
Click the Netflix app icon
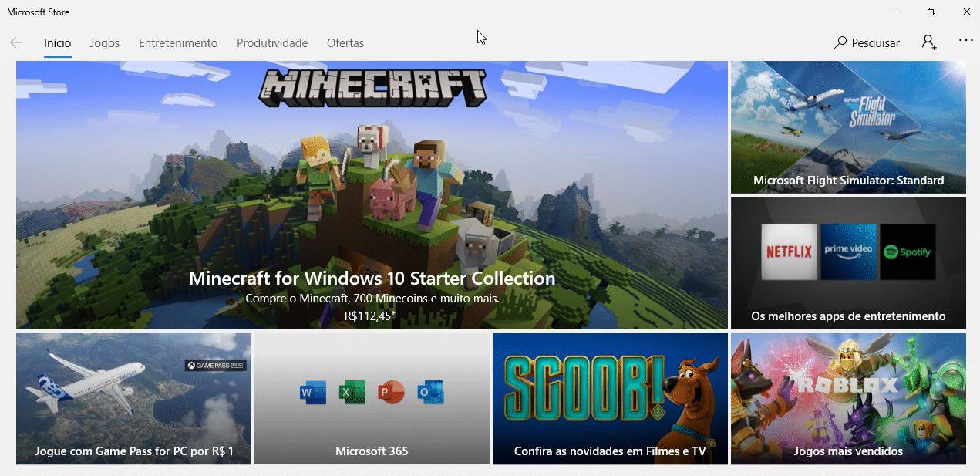click(789, 252)
